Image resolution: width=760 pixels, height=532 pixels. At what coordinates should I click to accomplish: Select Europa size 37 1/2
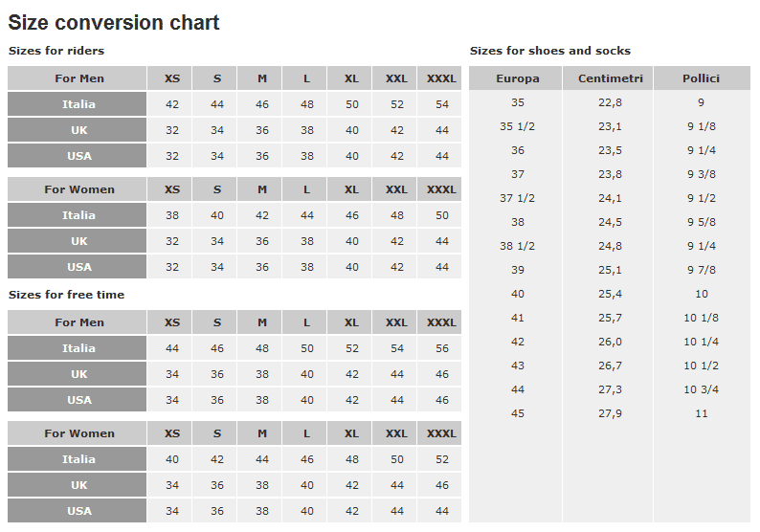pyautogui.click(x=517, y=198)
